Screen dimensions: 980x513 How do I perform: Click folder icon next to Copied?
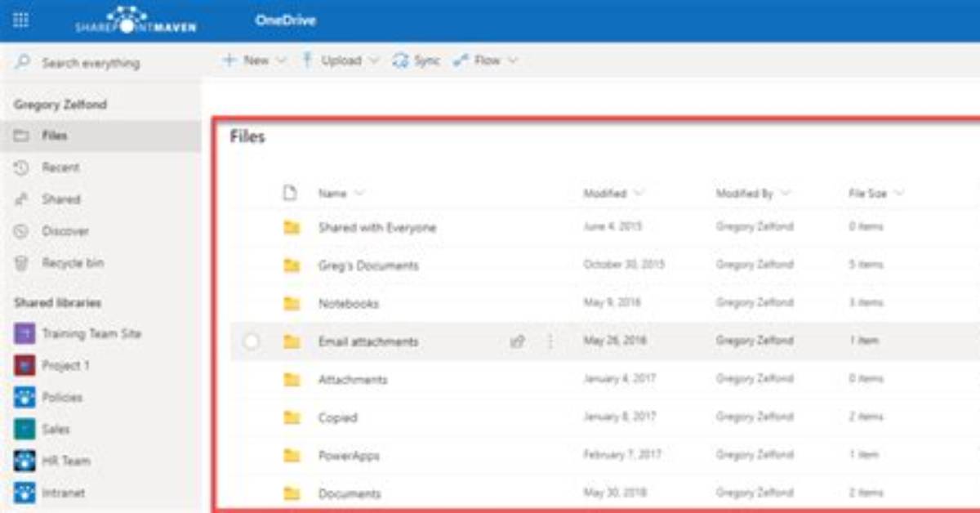tap(292, 417)
